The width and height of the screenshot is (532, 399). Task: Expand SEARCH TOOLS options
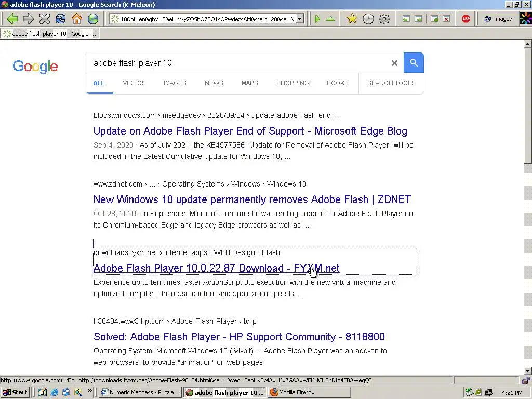click(391, 83)
